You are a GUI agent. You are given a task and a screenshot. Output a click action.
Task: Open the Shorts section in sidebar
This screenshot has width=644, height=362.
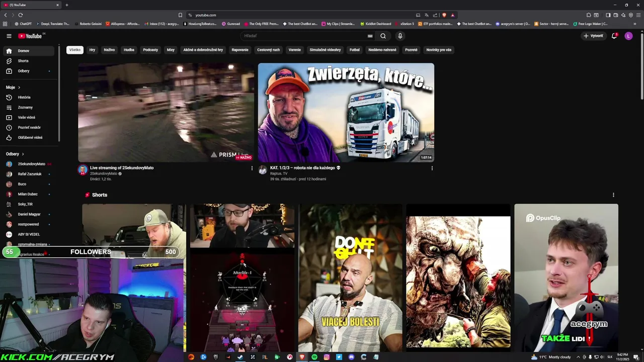(x=29, y=61)
